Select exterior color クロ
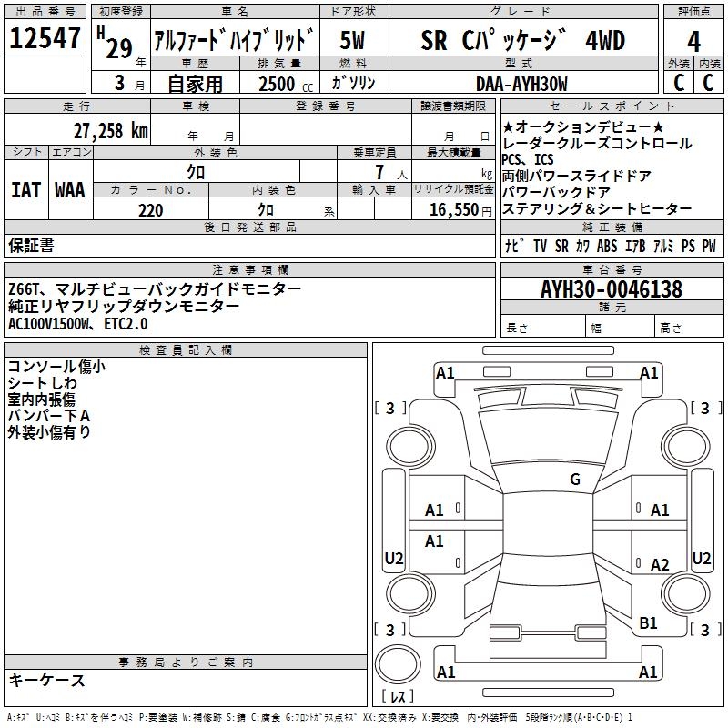Screen dimensions: 728x728 click(196, 172)
